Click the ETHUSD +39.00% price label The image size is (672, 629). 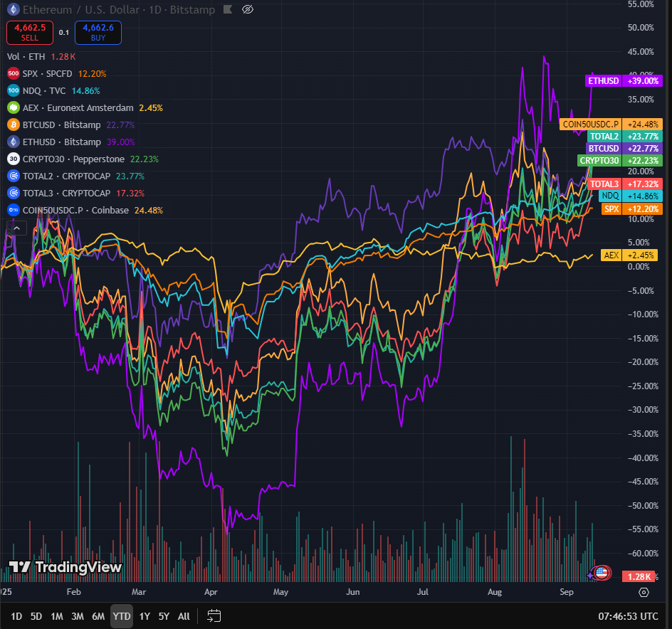coord(624,81)
